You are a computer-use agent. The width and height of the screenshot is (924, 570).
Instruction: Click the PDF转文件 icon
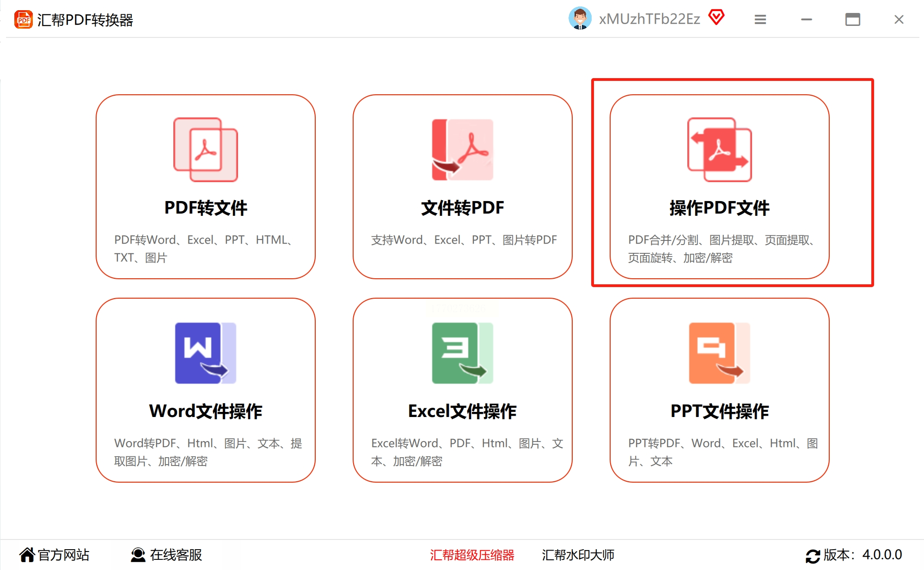click(x=205, y=149)
